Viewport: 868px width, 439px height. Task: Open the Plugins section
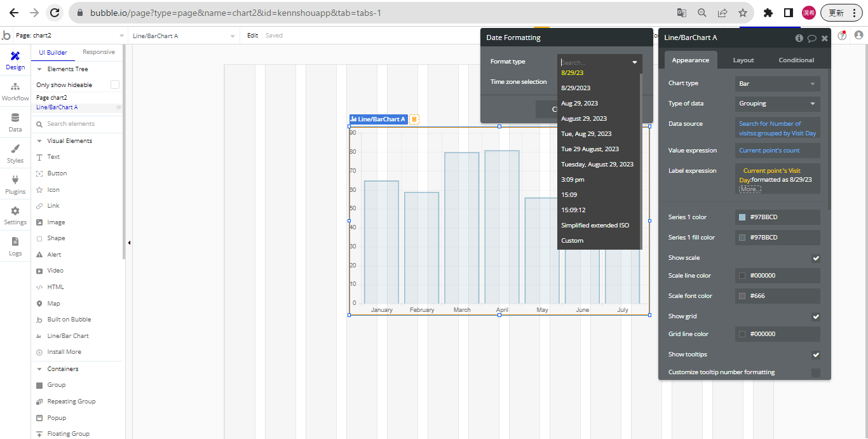coord(15,186)
